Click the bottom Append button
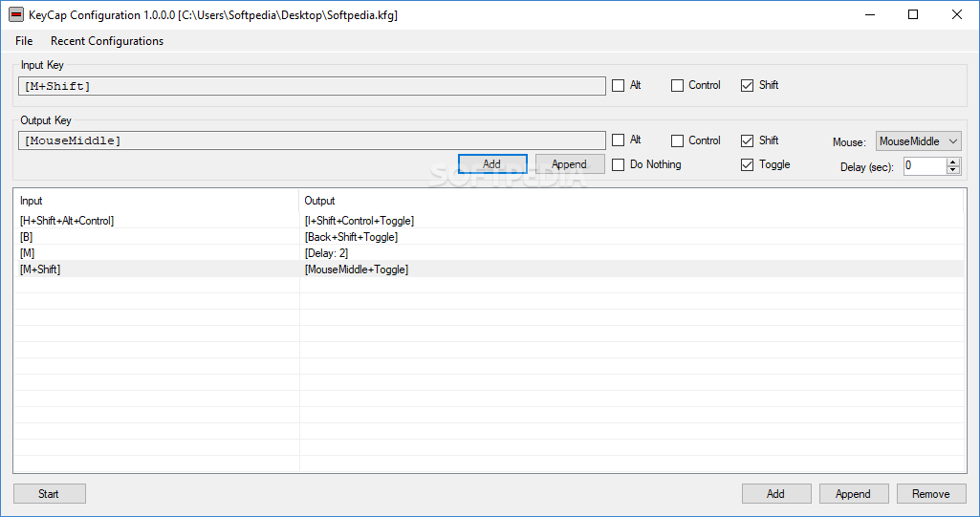980x517 pixels. click(x=854, y=494)
